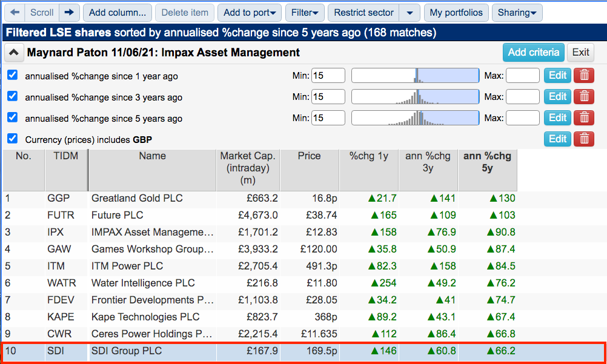Click Min field for 3 years criterion
The height and width of the screenshot is (364, 607).
(x=328, y=97)
